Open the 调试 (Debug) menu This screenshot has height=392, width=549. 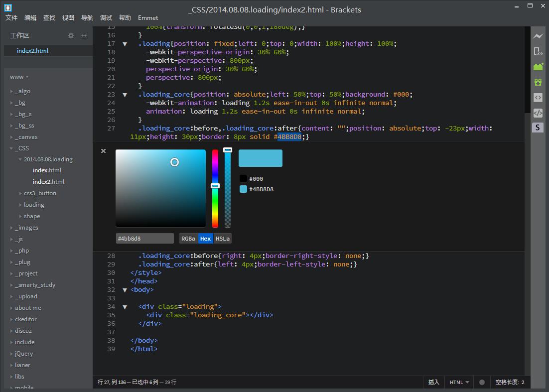click(106, 18)
